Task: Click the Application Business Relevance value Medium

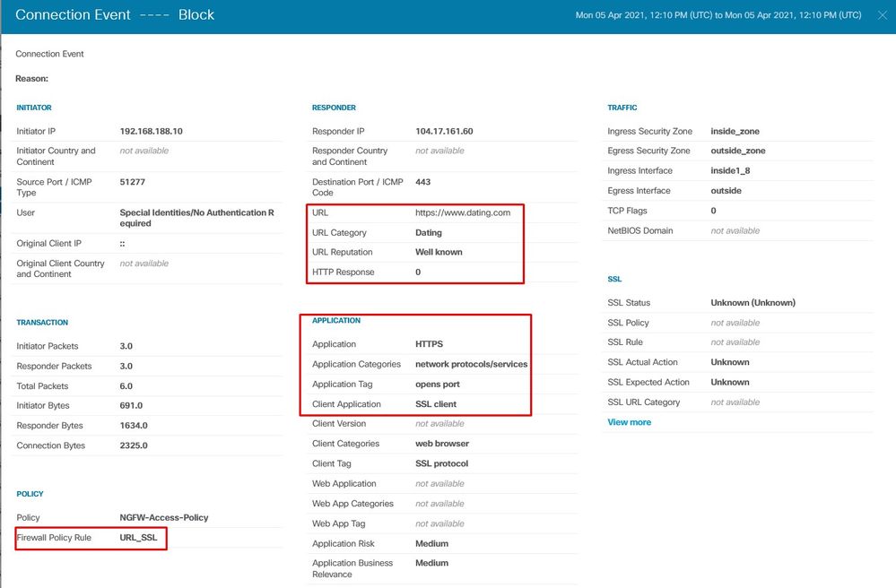Action: point(432,563)
